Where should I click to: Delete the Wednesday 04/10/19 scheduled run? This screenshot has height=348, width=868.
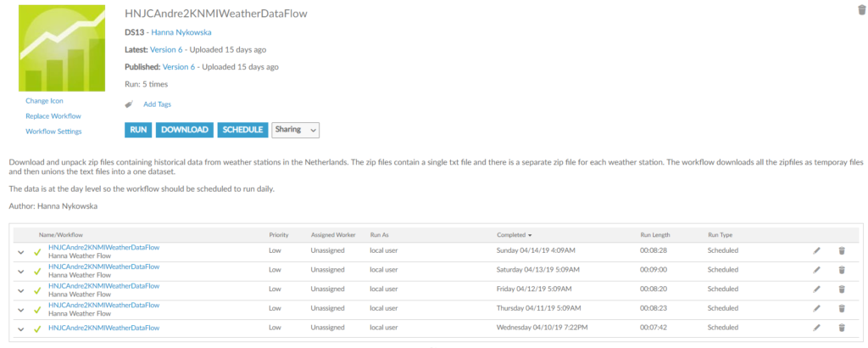(x=842, y=327)
